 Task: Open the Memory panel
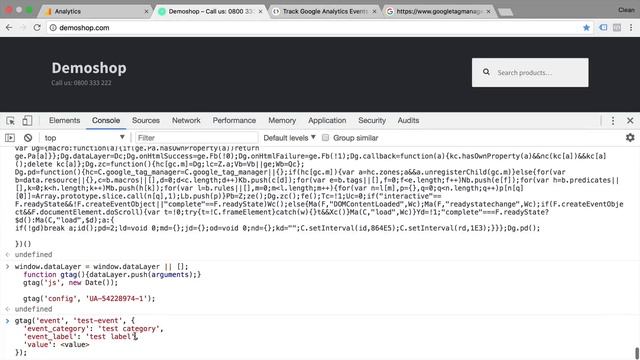coord(282,120)
